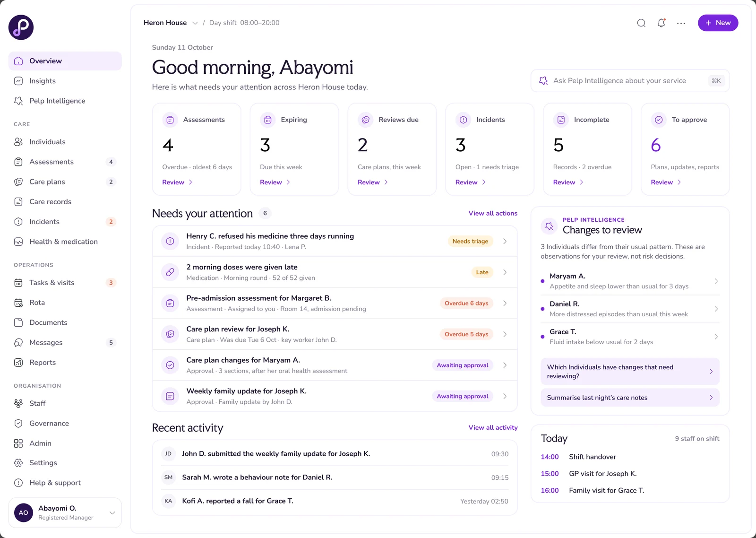This screenshot has height=538, width=756.
Task: Open Grace T. changes via chevron
Action: click(716, 337)
